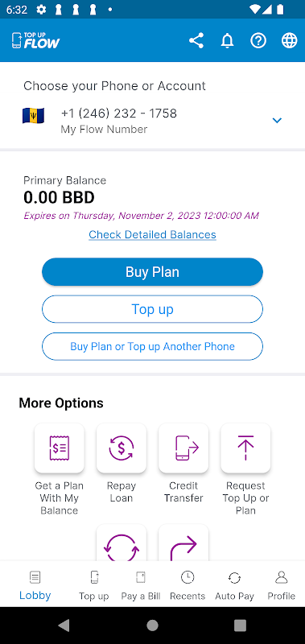
Task: Open the Repay Loan icon
Action: pos(121,448)
